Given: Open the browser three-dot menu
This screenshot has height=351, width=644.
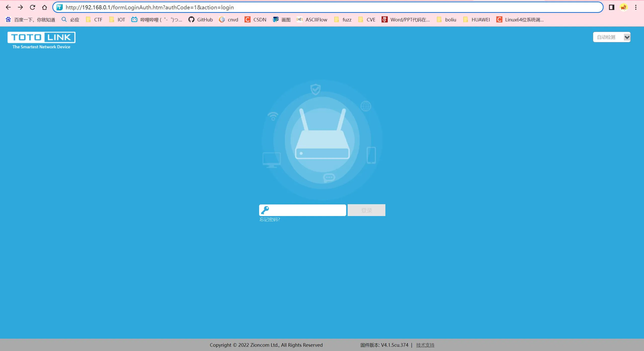Looking at the screenshot, I should click(636, 7).
